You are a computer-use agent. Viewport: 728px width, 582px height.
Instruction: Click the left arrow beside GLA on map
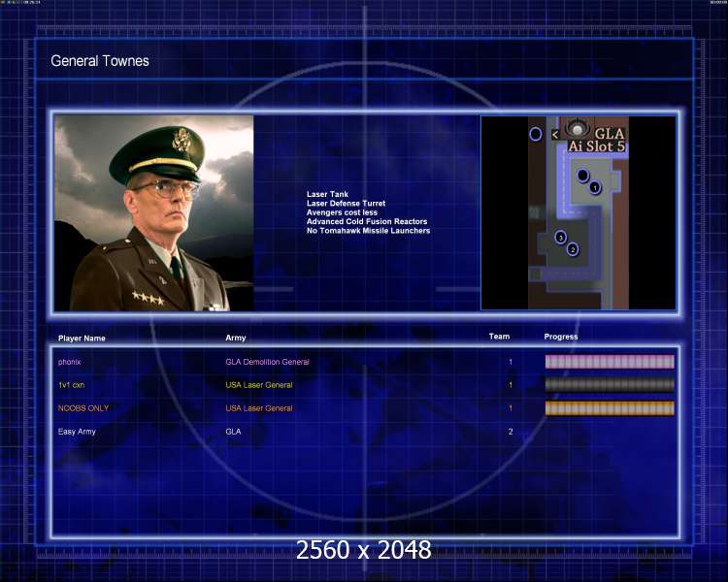555,135
